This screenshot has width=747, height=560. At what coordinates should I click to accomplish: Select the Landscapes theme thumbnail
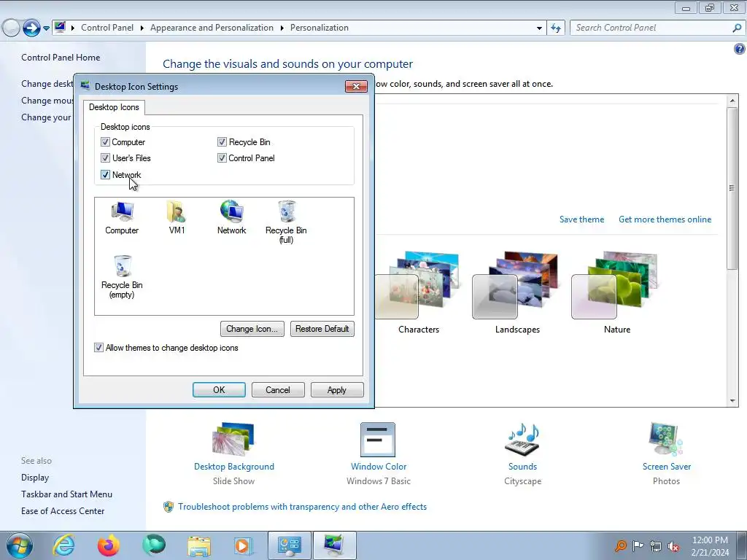click(x=515, y=286)
